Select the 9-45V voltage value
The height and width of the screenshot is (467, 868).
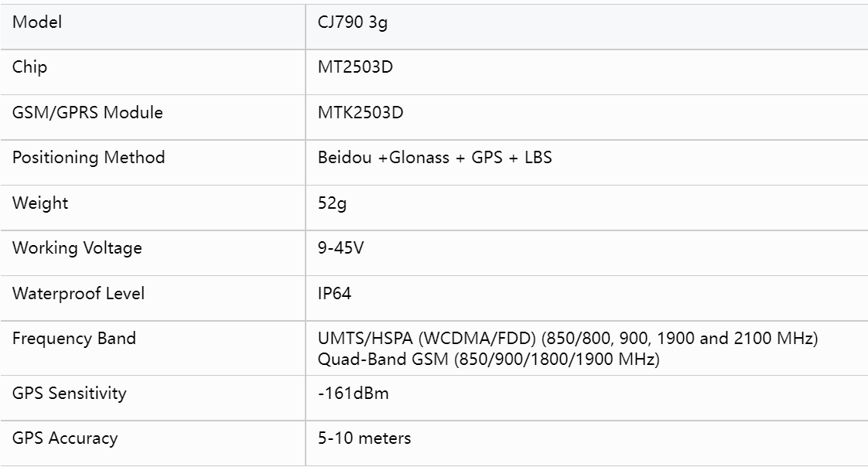(342, 248)
